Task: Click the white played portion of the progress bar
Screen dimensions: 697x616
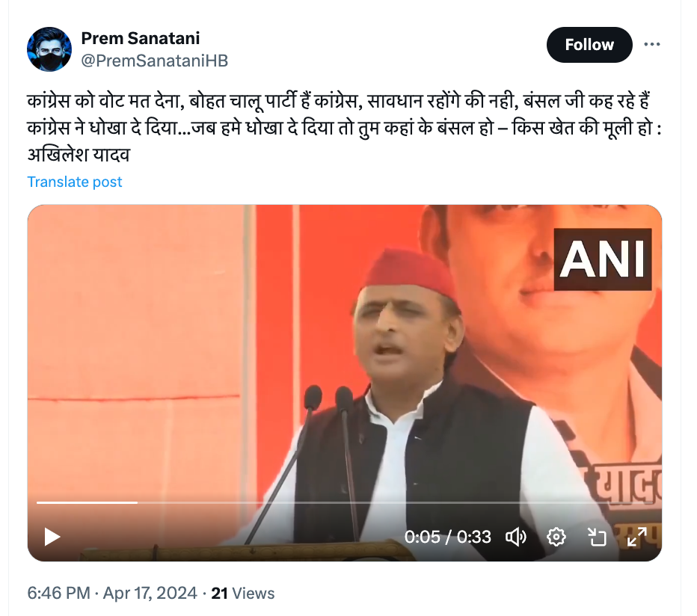Action: point(87,502)
